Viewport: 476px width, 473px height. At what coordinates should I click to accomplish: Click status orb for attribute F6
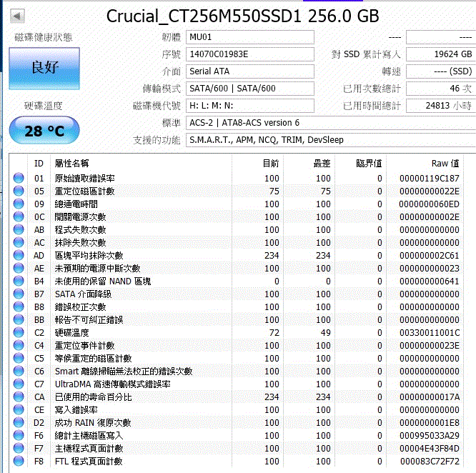pos(19,435)
